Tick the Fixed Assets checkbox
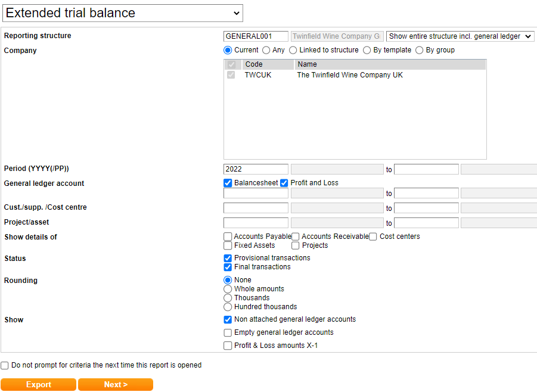Viewport: 537px width, 392px height. (x=228, y=245)
